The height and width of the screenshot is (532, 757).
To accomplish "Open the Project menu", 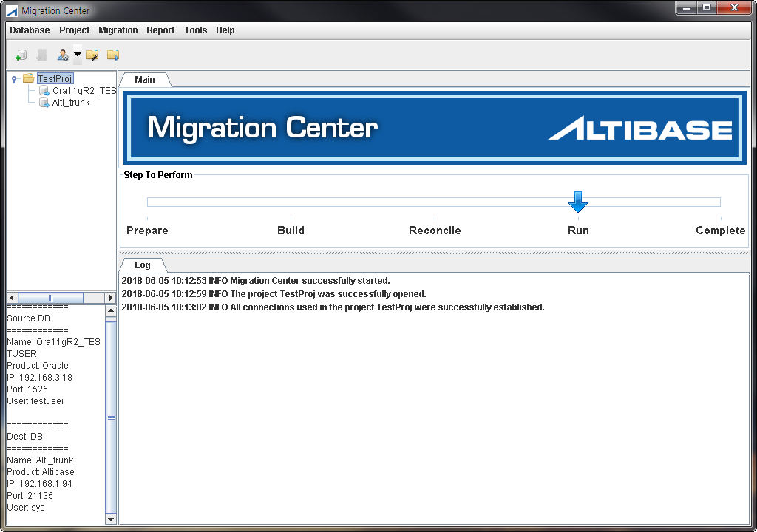I will (75, 30).
